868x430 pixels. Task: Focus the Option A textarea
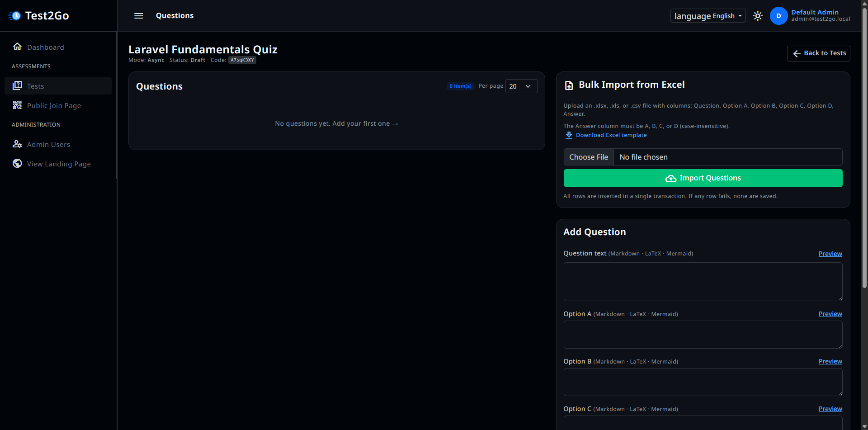click(703, 335)
